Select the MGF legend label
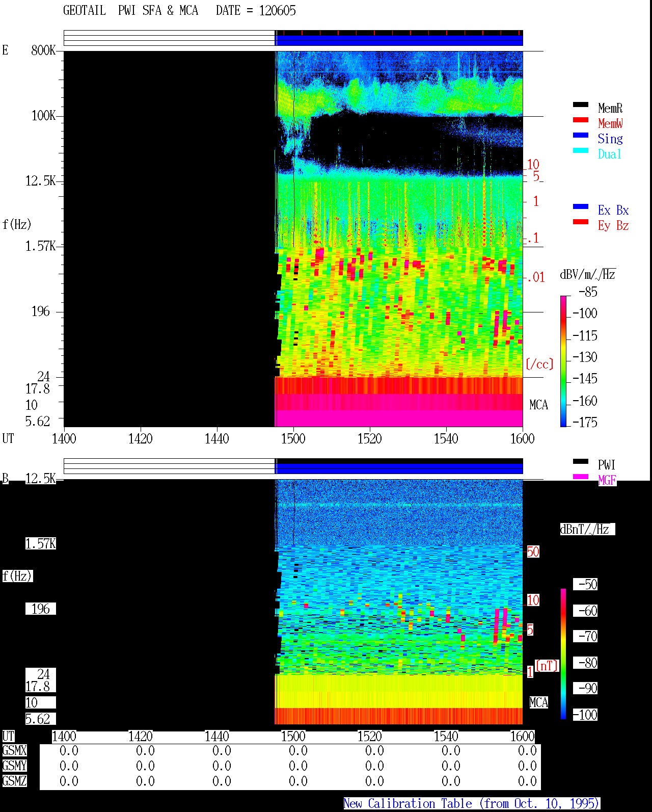The width and height of the screenshot is (652, 812). click(607, 480)
